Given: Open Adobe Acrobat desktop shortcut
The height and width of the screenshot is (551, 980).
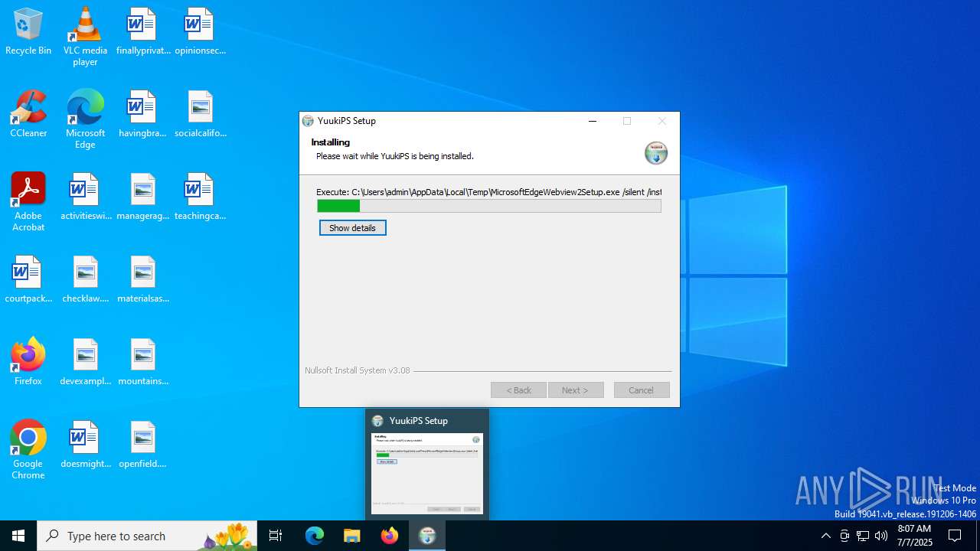Looking at the screenshot, I should coord(28,202).
